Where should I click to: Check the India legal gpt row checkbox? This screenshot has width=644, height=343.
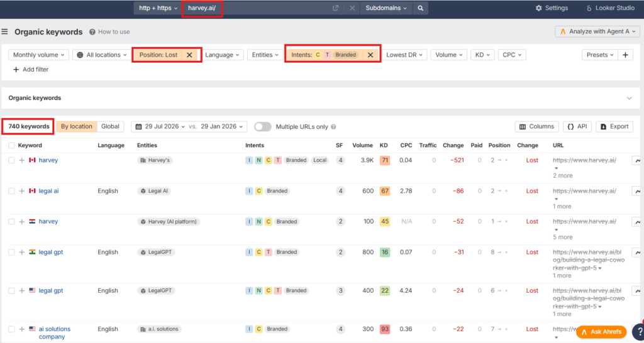tap(11, 253)
